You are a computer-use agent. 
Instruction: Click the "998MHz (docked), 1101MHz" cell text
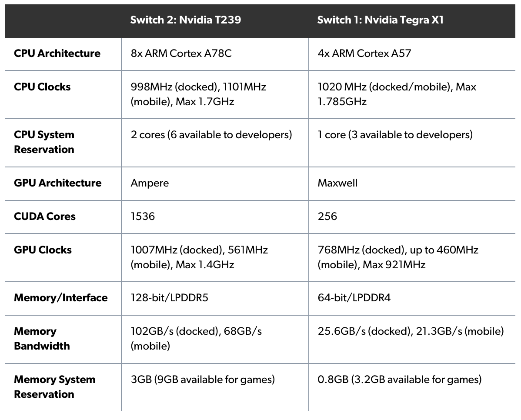198,87
